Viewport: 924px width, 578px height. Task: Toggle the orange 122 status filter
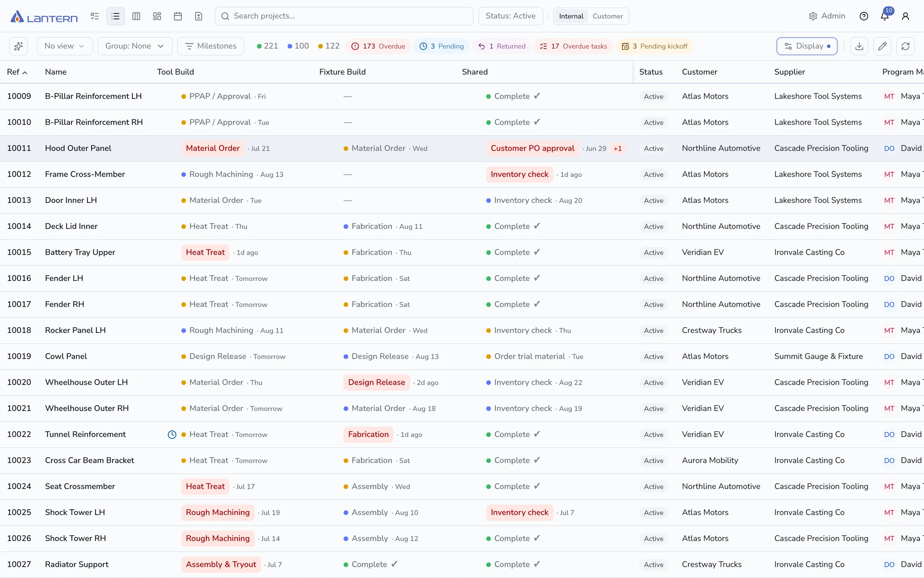pyautogui.click(x=329, y=46)
